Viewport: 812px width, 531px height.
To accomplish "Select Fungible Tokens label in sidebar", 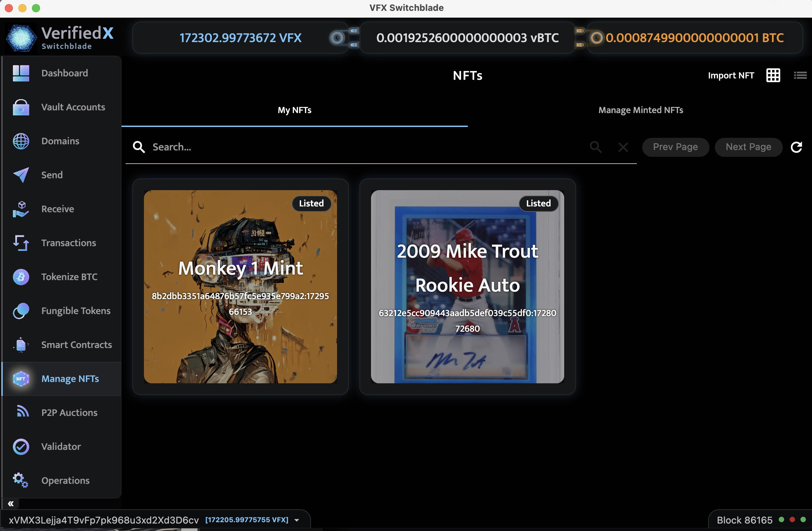I will [x=76, y=311].
